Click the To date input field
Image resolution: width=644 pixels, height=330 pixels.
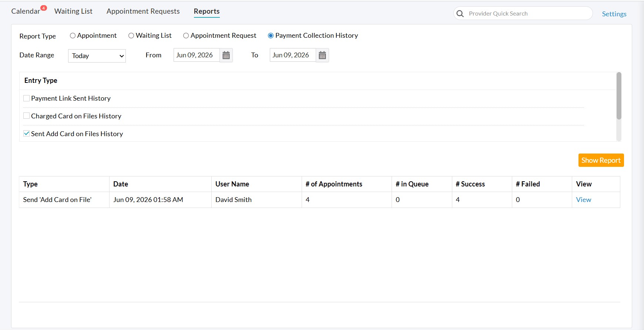coord(293,55)
